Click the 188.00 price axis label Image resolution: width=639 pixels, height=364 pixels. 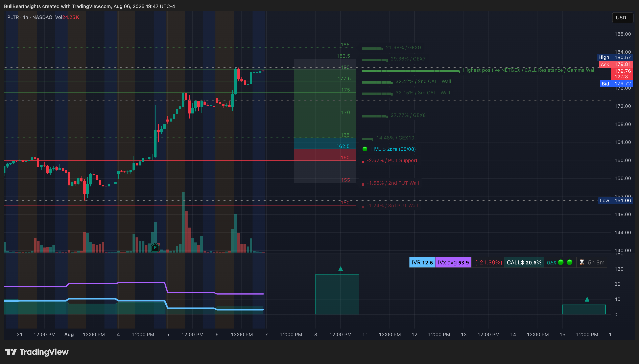[x=623, y=34]
